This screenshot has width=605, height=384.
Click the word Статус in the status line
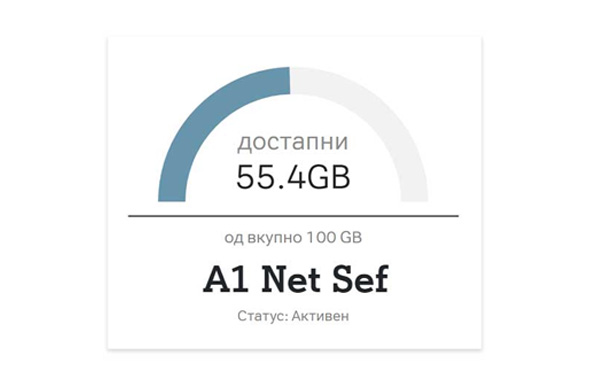pos(261,316)
